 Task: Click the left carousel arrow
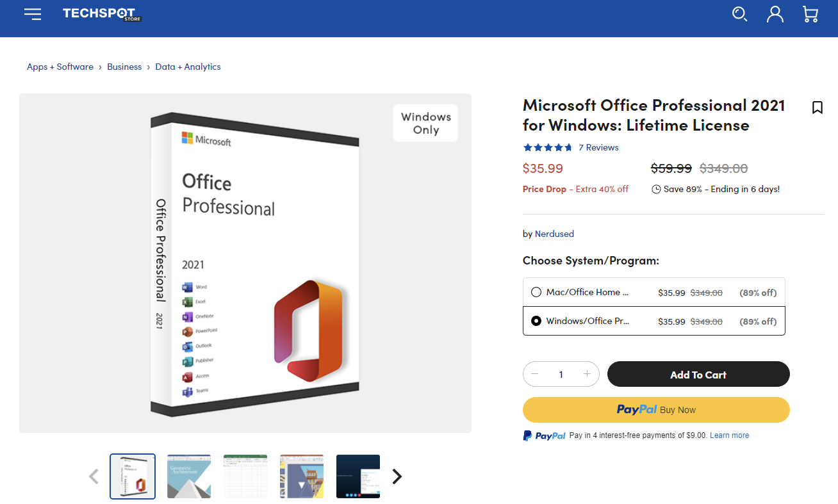click(x=94, y=476)
